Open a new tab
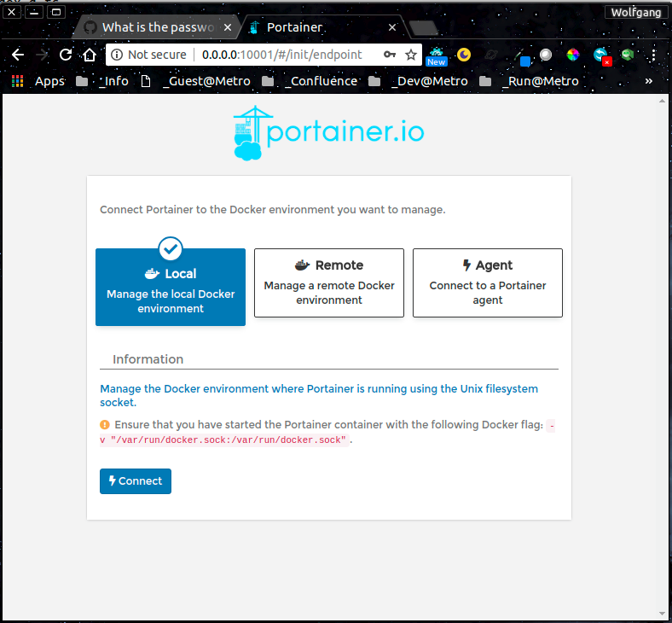Viewport: 672px width, 623px height. pyautogui.click(x=424, y=28)
